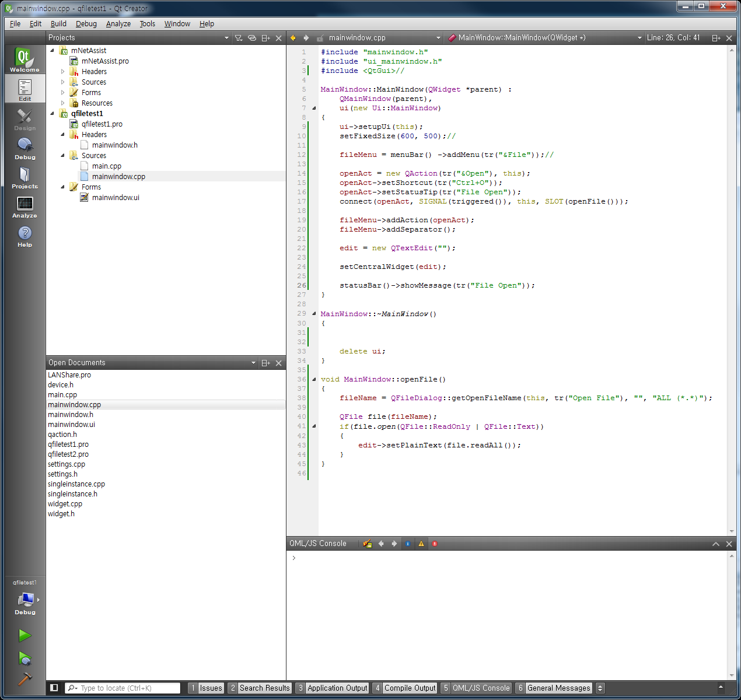Expand mNetAssist Headers folder
The height and width of the screenshot is (700, 741).
(62, 72)
